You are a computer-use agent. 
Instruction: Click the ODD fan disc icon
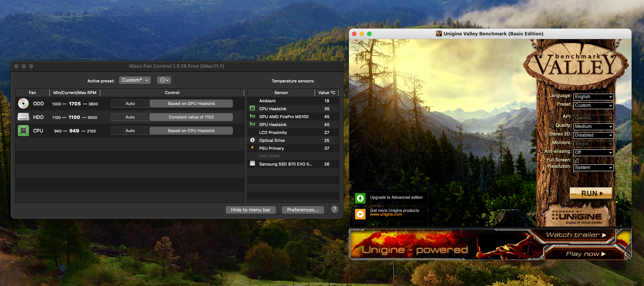point(23,103)
